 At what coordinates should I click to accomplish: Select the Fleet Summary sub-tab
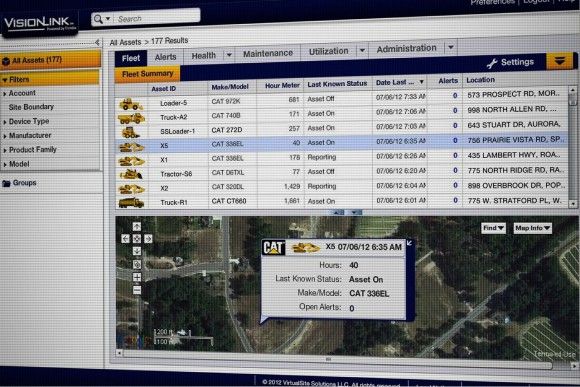(147, 74)
